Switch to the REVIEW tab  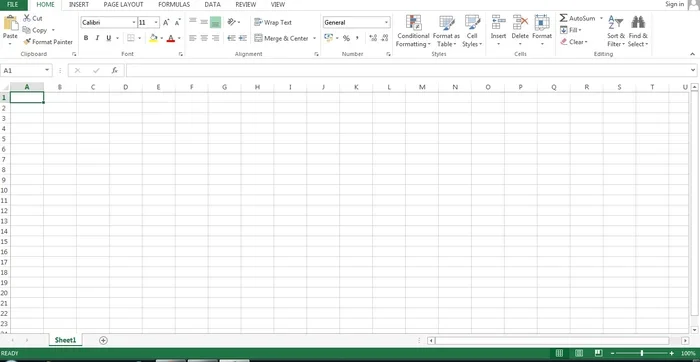[246, 4]
